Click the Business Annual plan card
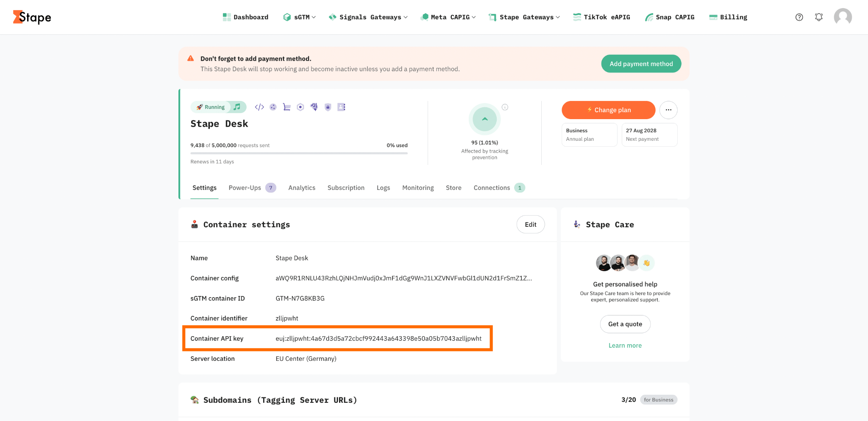The image size is (868, 421). tap(590, 135)
